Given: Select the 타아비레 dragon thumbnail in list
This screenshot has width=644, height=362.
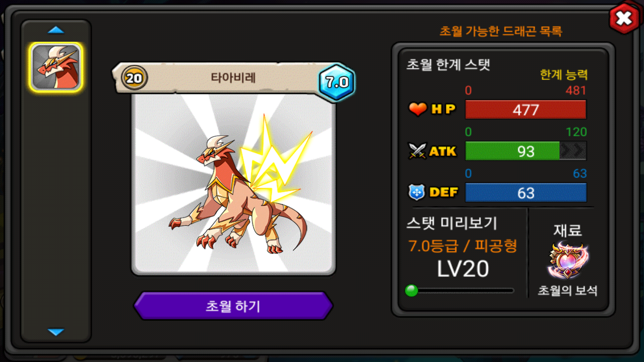Looking at the screenshot, I should click(x=56, y=67).
